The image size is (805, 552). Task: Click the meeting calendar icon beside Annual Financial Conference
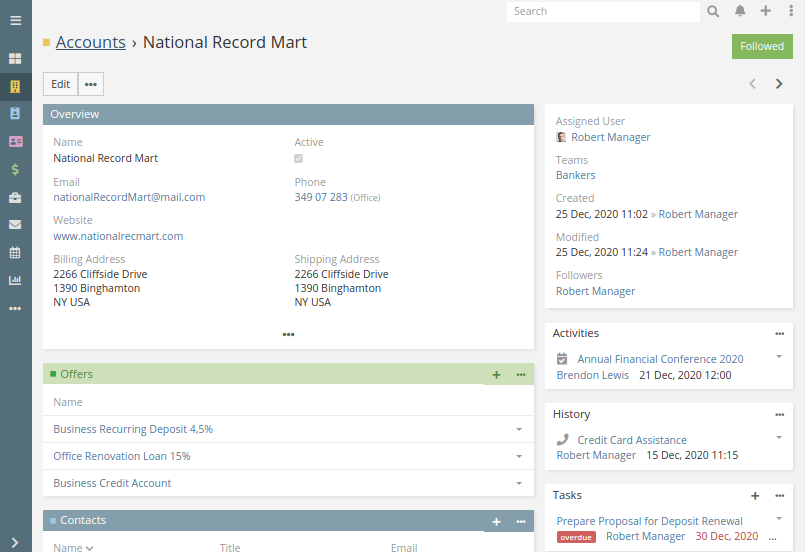pyautogui.click(x=563, y=358)
